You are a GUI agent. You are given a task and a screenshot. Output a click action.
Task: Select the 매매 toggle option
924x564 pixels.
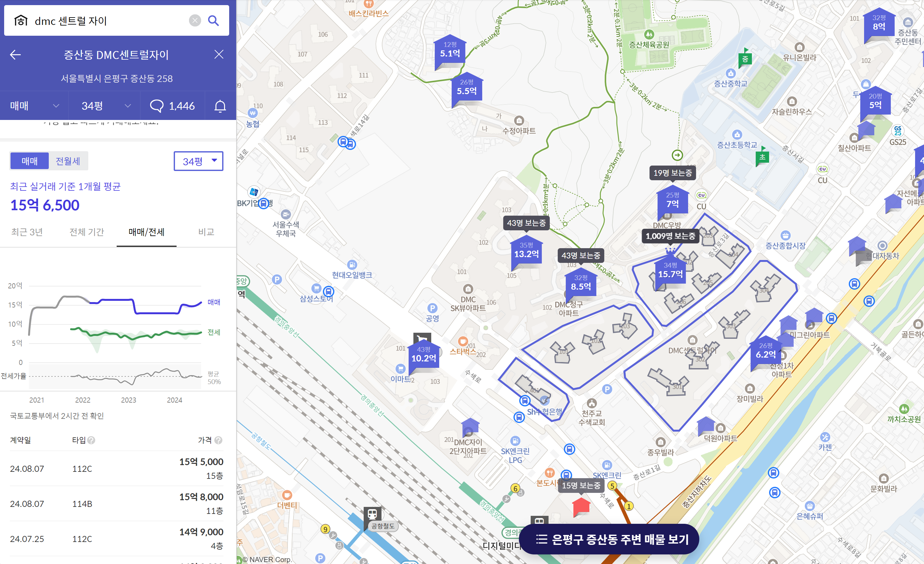tap(30, 161)
